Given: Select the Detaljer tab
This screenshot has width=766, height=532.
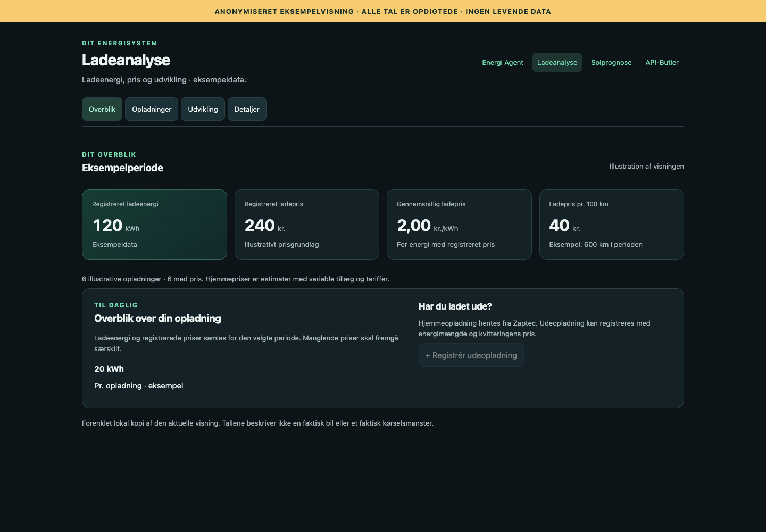Looking at the screenshot, I should pyautogui.click(x=247, y=109).
